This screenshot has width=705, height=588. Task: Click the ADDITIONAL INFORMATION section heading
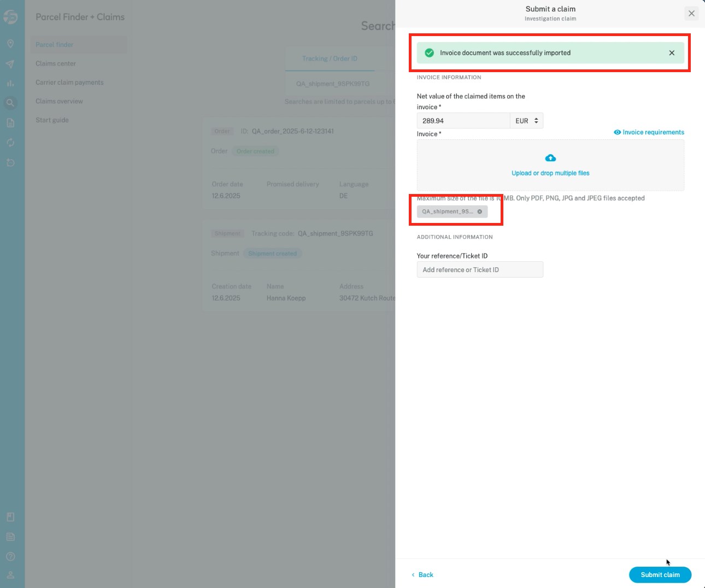(x=455, y=237)
